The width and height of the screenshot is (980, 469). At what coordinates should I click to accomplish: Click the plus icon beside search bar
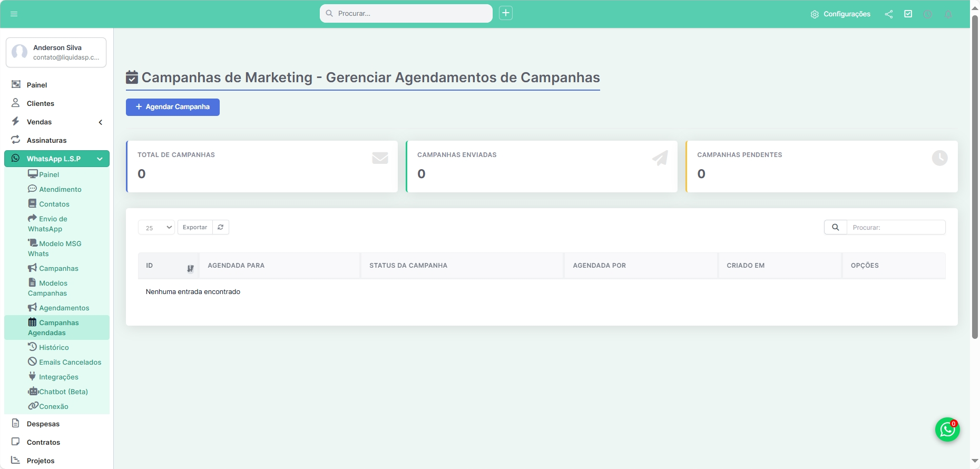(506, 13)
